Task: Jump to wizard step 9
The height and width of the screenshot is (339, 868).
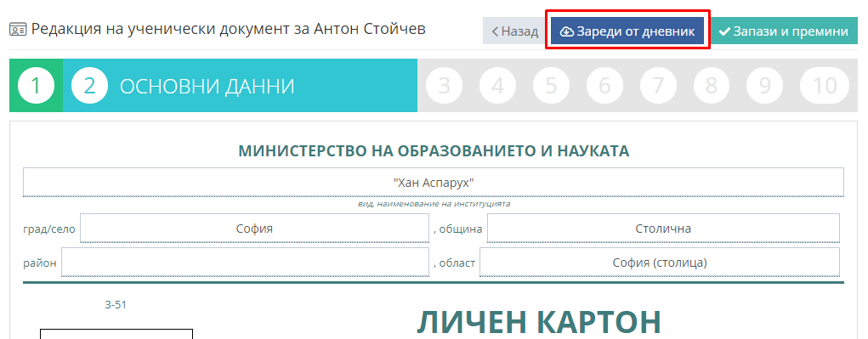Action: click(x=764, y=86)
